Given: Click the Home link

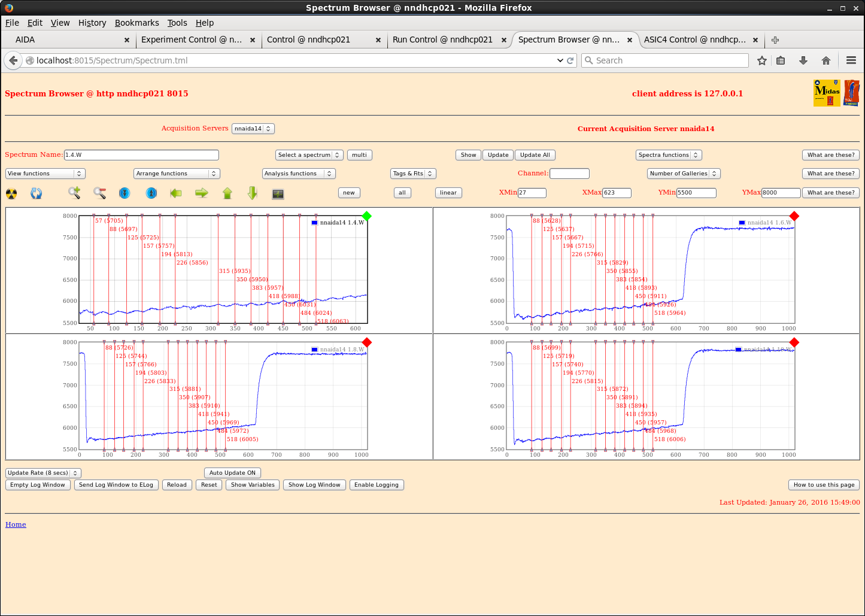Looking at the screenshot, I should [x=16, y=524].
